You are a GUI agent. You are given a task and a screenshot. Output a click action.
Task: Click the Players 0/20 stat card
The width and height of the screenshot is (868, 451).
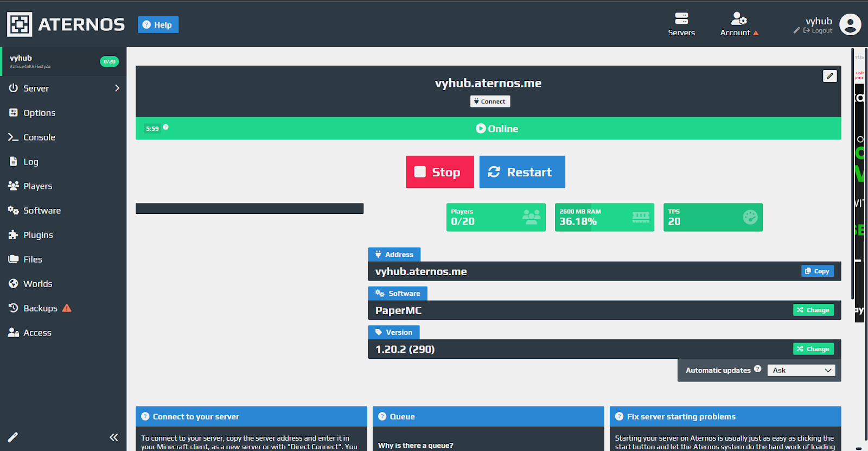coord(496,217)
